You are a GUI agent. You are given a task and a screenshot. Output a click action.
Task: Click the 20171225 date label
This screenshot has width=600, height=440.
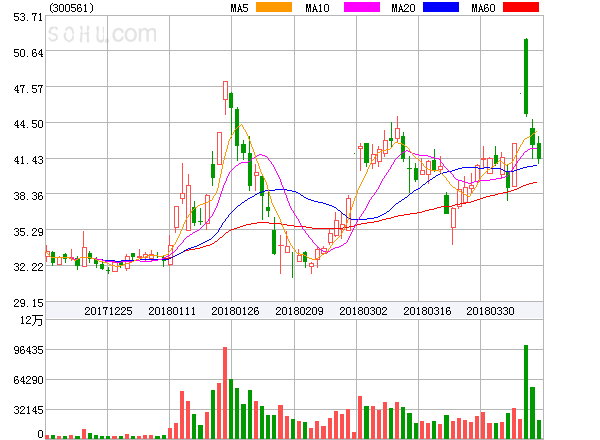pyautogui.click(x=108, y=311)
